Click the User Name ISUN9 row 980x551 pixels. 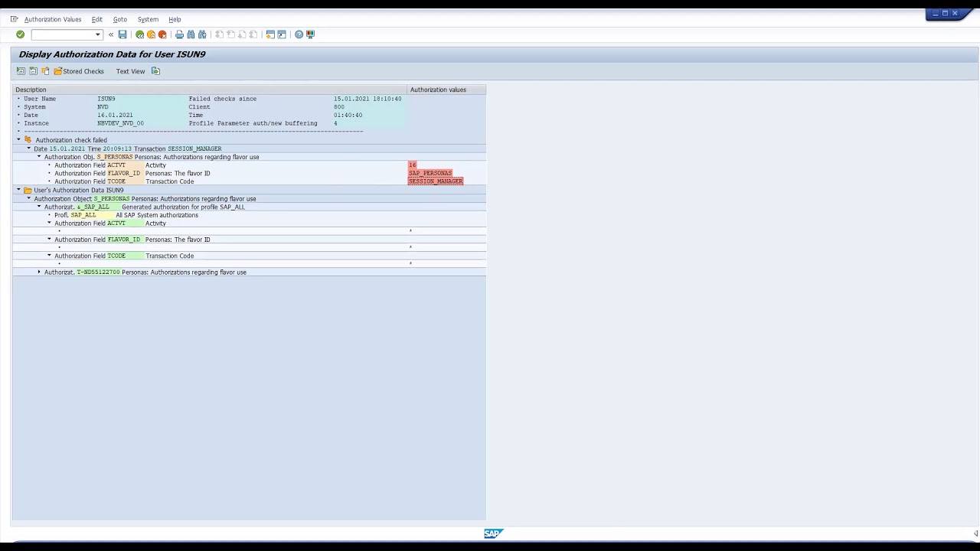click(249, 99)
